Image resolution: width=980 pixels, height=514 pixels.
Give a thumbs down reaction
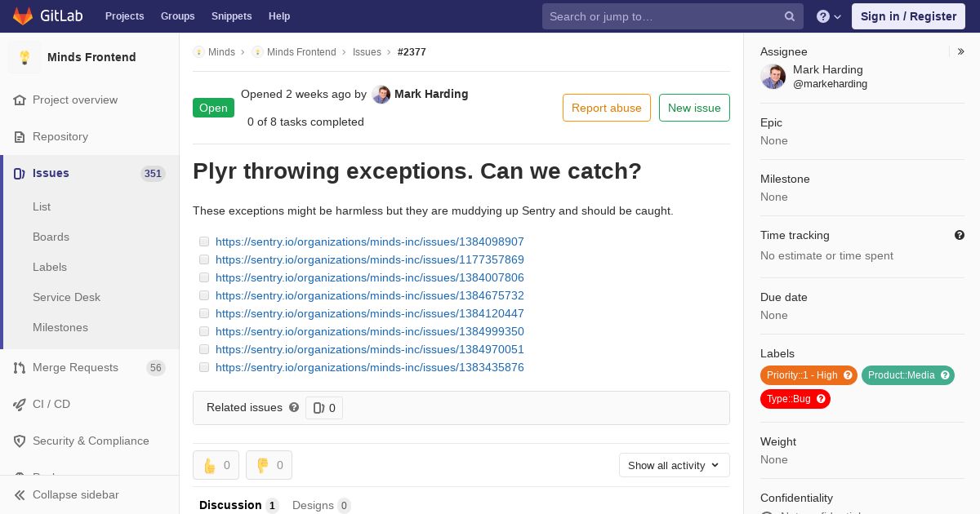269,465
